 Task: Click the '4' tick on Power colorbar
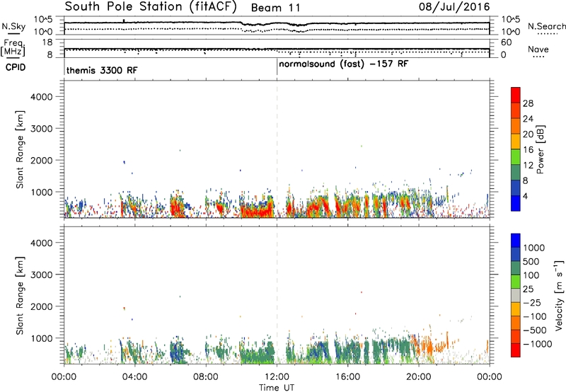pos(526,196)
